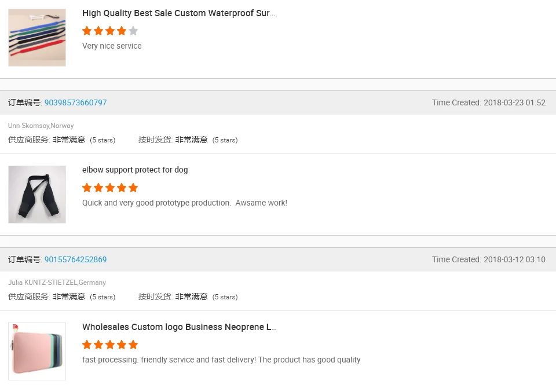556x392 pixels.
Task: Click the Very nice service review text
Action: (112, 46)
